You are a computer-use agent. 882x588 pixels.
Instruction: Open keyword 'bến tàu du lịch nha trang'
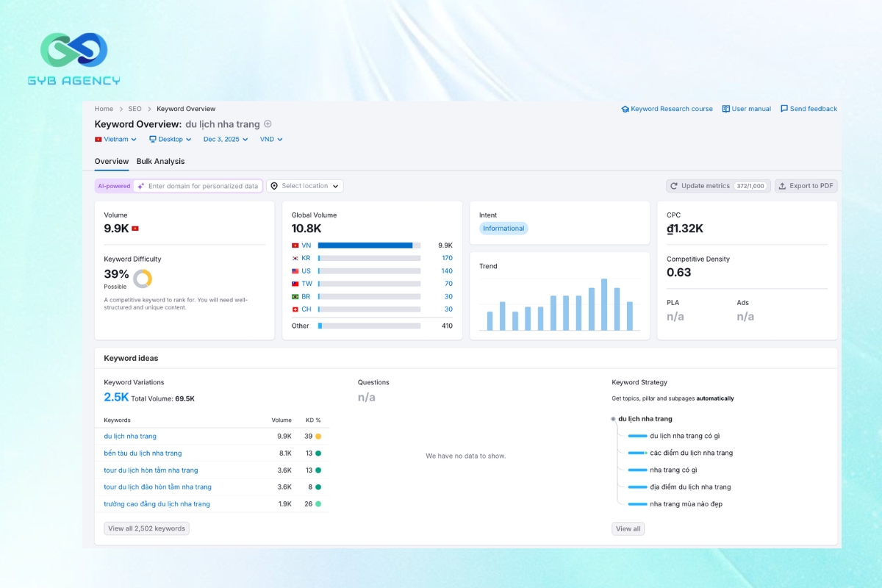143,453
